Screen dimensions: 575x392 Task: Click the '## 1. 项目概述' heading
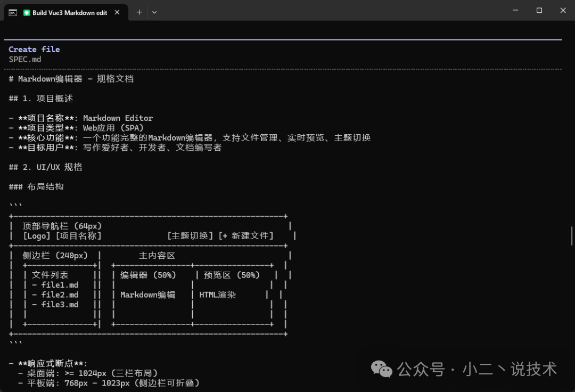41,99
